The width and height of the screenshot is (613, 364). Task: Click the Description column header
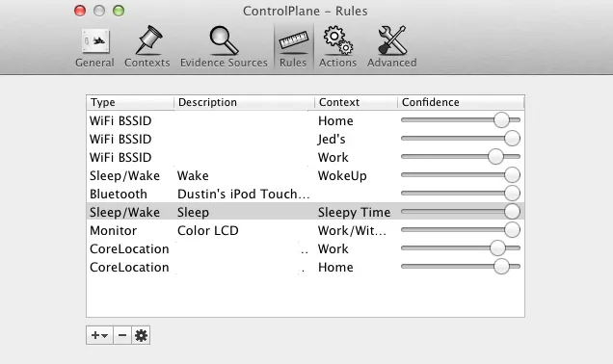[245, 102]
